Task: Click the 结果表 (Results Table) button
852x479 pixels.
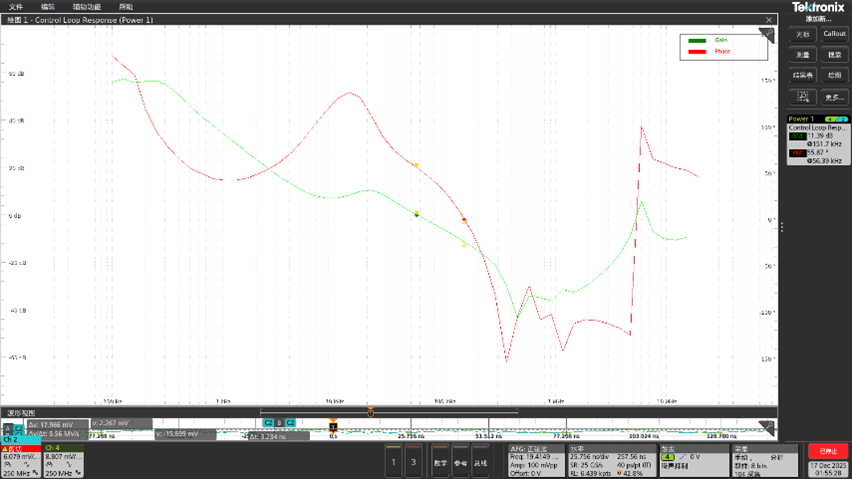Action: pyautogui.click(x=803, y=75)
